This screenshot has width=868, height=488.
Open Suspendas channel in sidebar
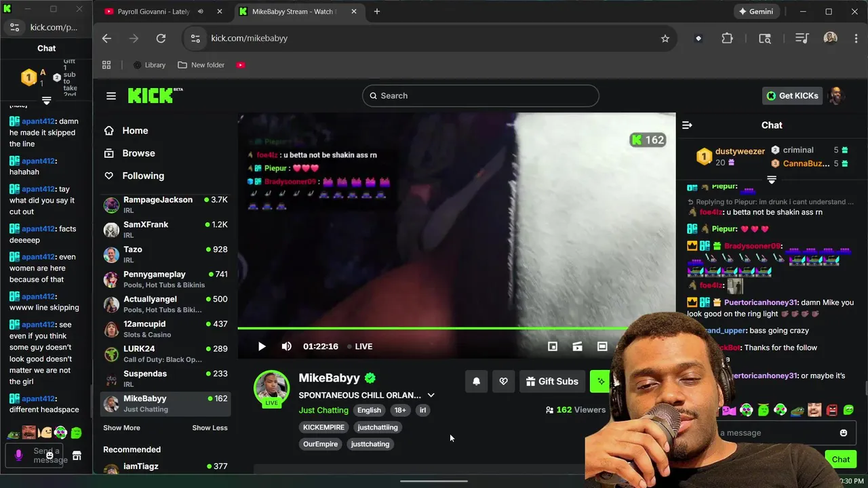pyautogui.click(x=165, y=378)
